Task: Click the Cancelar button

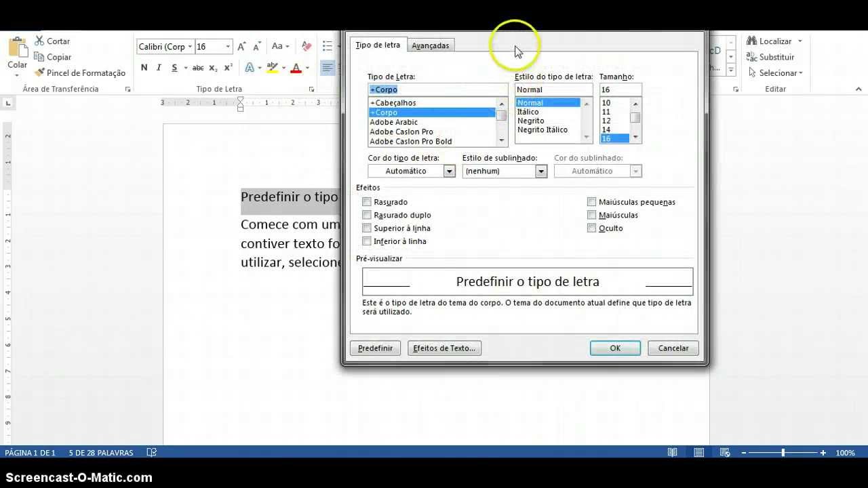Action: [x=673, y=348]
